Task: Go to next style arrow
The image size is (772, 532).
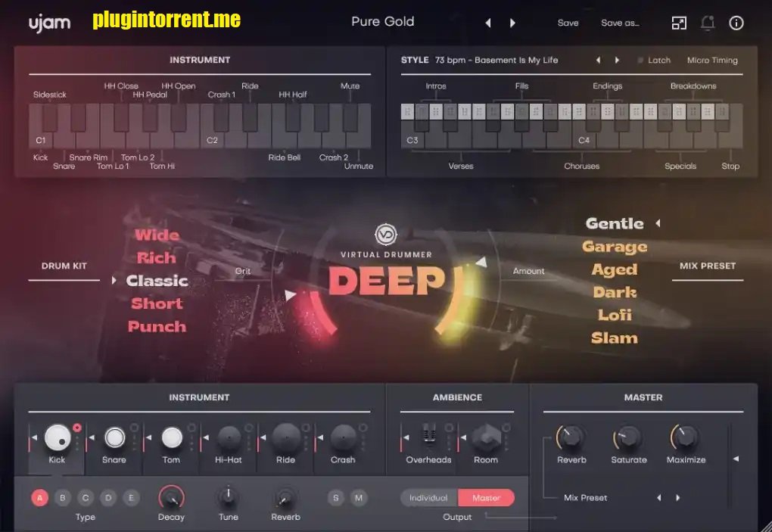Action: tap(617, 60)
